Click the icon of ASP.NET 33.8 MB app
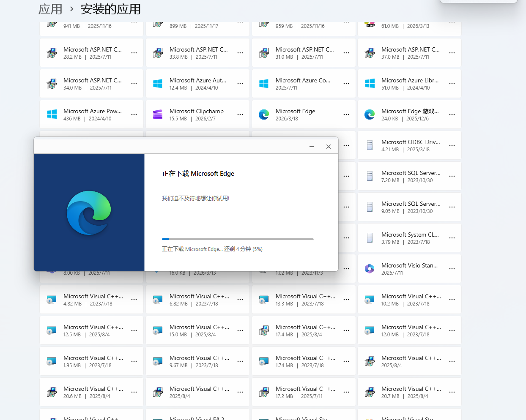The image size is (526, 420). [158, 53]
